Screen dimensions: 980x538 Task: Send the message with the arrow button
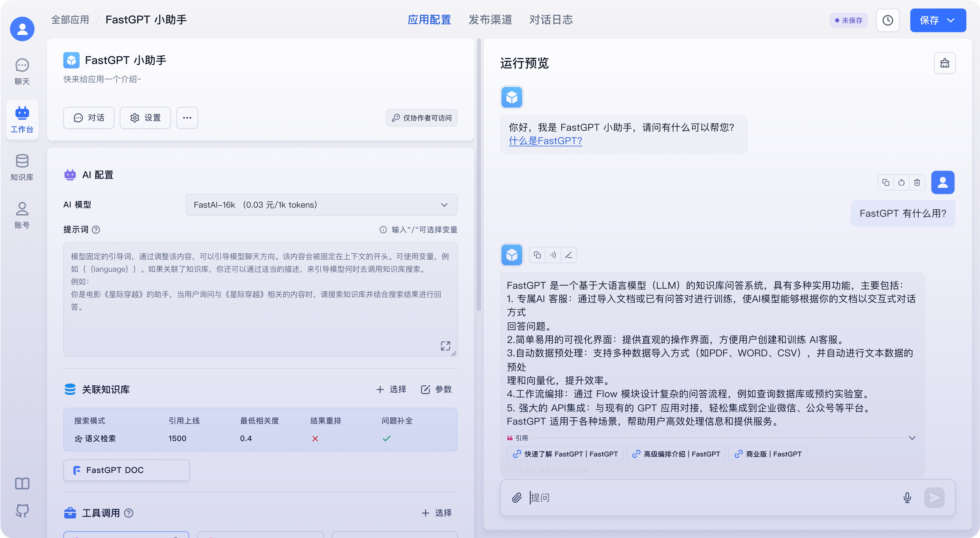[934, 497]
